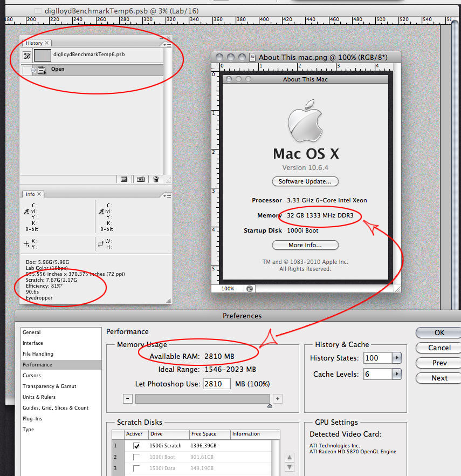The image size is (461, 476).
Task: Collapse the History panel group with minimize dash
Action: 162,38
